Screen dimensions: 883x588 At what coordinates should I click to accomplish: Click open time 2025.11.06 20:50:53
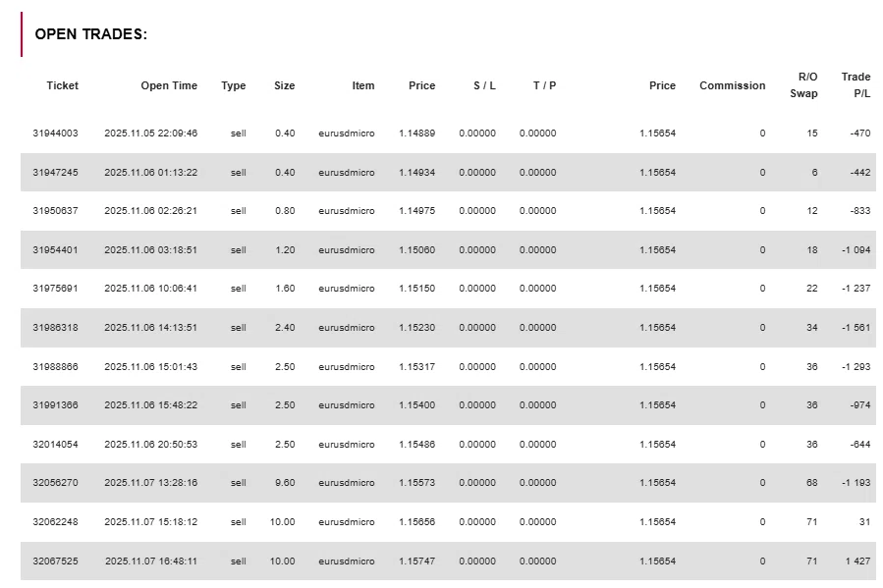(x=151, y=445)
